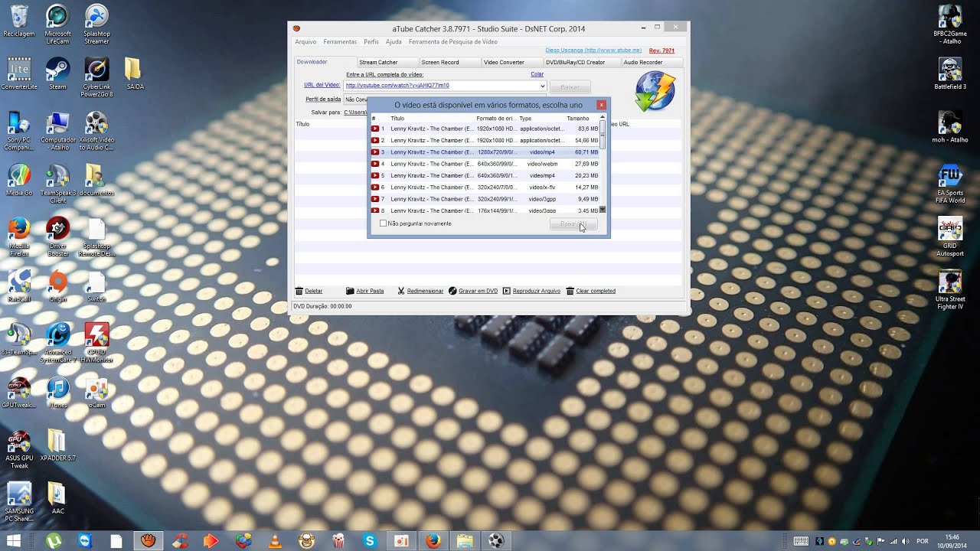
Task: Open Firefox from the taskbar
Action: click(x=433, y=540)
